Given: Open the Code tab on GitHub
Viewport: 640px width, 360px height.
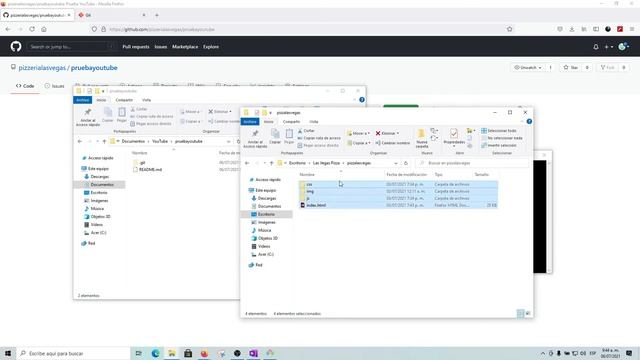Looking at the screenshot, I should pos(25,86).
